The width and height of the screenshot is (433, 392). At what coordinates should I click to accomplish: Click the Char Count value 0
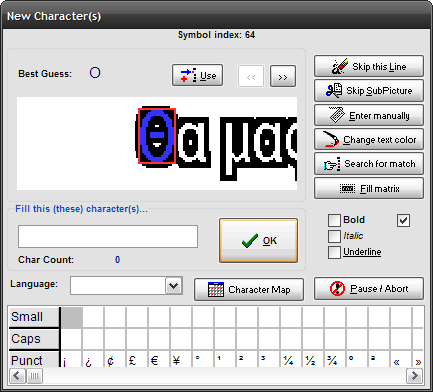117,260
